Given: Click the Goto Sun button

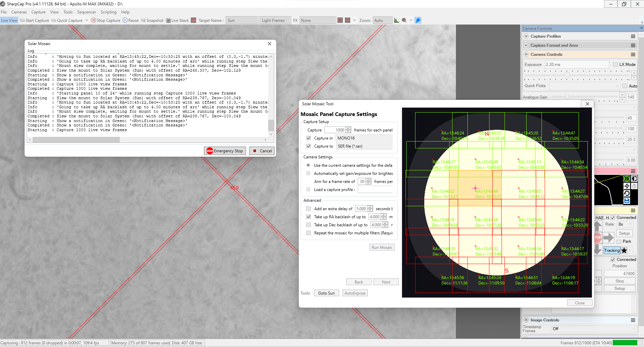Looking at the screenshot, I should pyautogui.click(x=326, y=293).
